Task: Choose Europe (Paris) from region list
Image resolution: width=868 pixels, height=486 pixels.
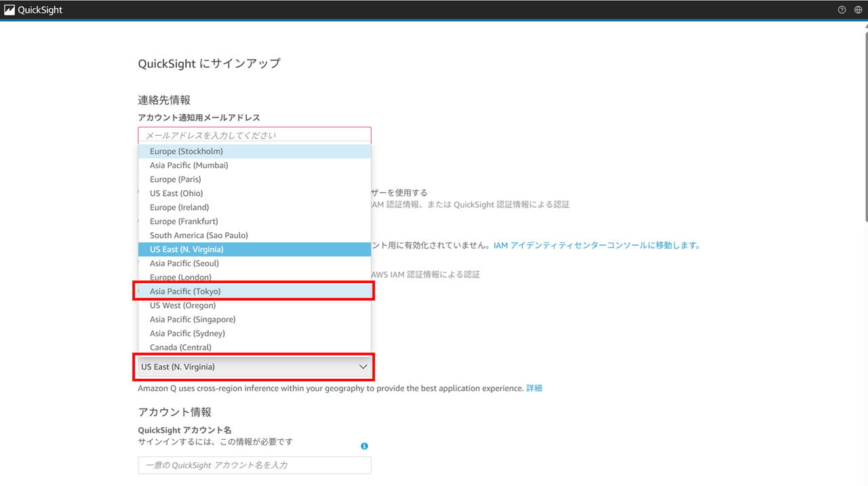Action: 254,179
